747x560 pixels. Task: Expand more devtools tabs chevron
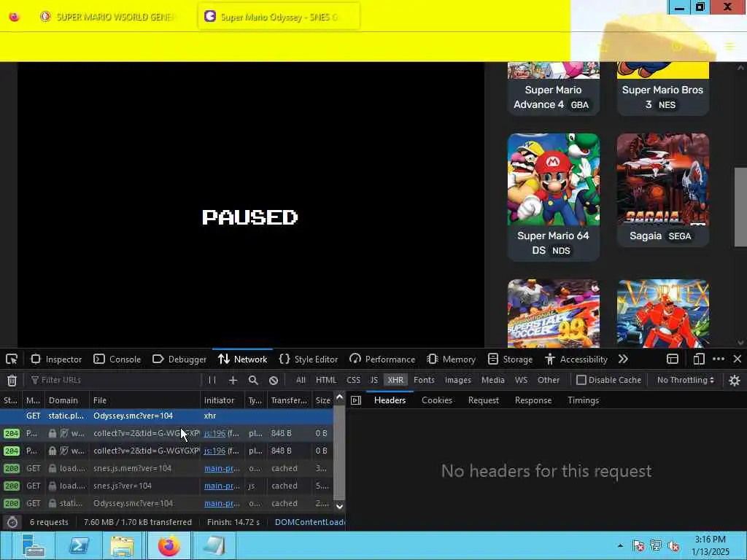623,359
